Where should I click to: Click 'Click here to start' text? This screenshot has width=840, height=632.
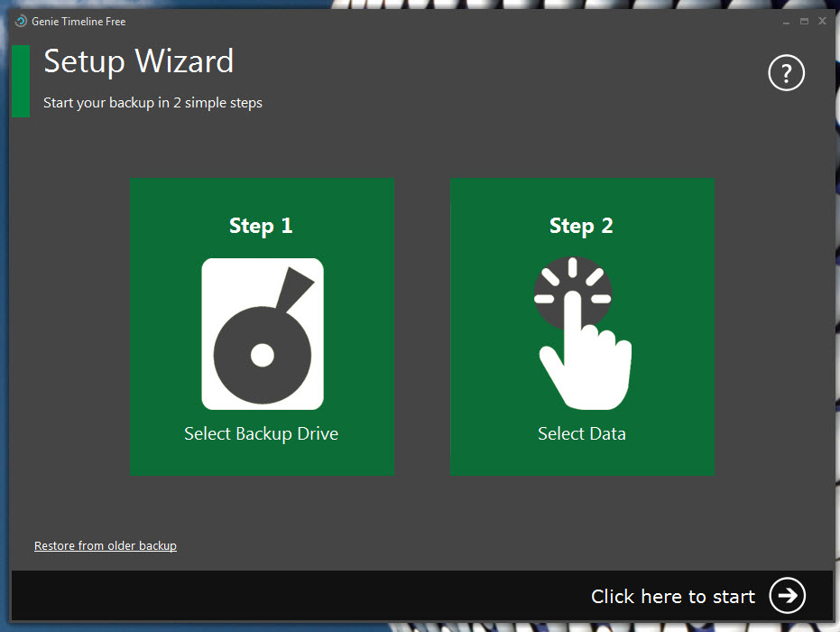(673, 596)
